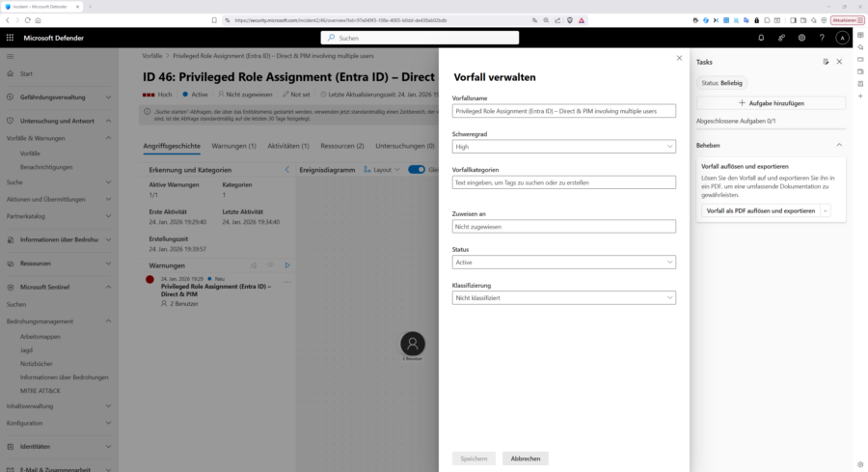Viewport: 868px width, 472px height.
Task: Click the help question mark icon
Action: pyautogui.click(x=822, y=38)
